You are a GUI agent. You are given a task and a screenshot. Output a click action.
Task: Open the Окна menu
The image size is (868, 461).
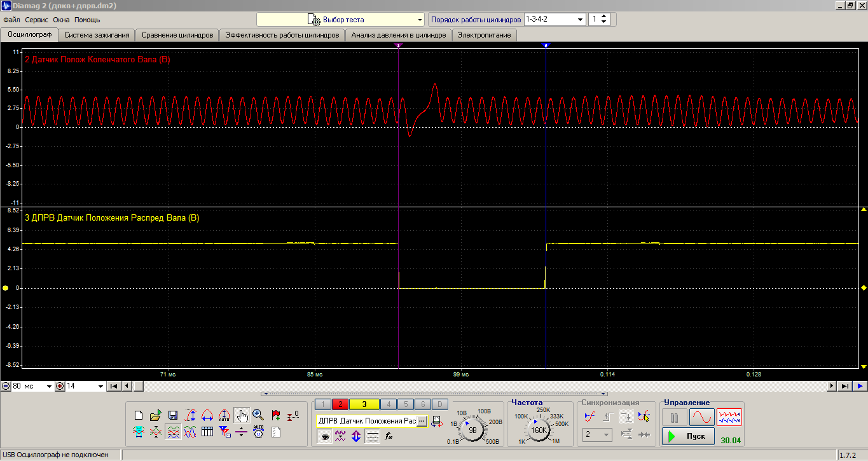[61, 20]
